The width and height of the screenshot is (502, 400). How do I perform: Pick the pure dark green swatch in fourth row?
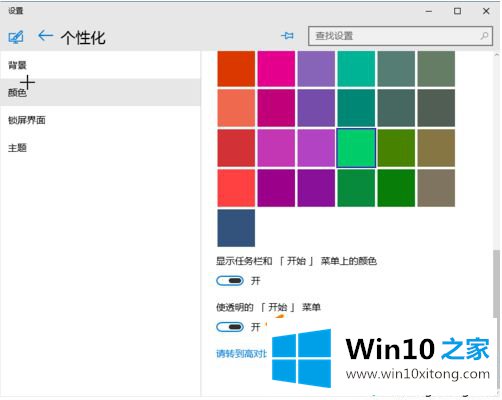pyautogui.click(x=396, y=188)
